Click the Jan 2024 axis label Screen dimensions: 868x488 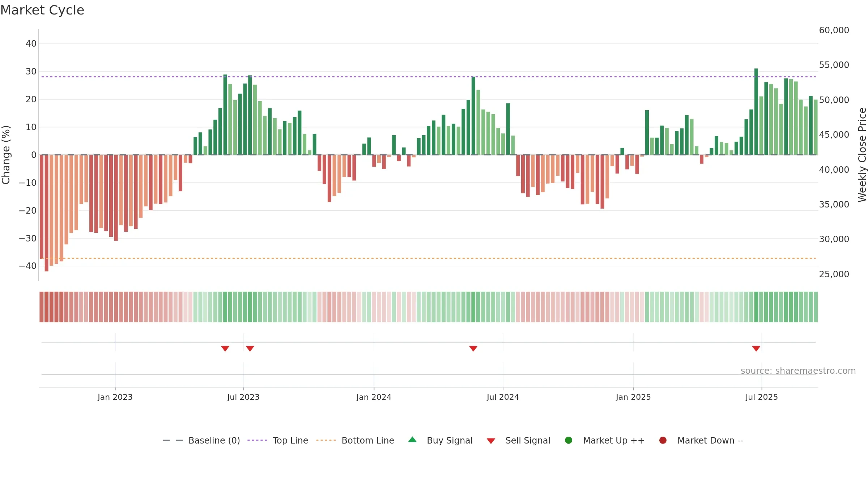tap(374, 397)
